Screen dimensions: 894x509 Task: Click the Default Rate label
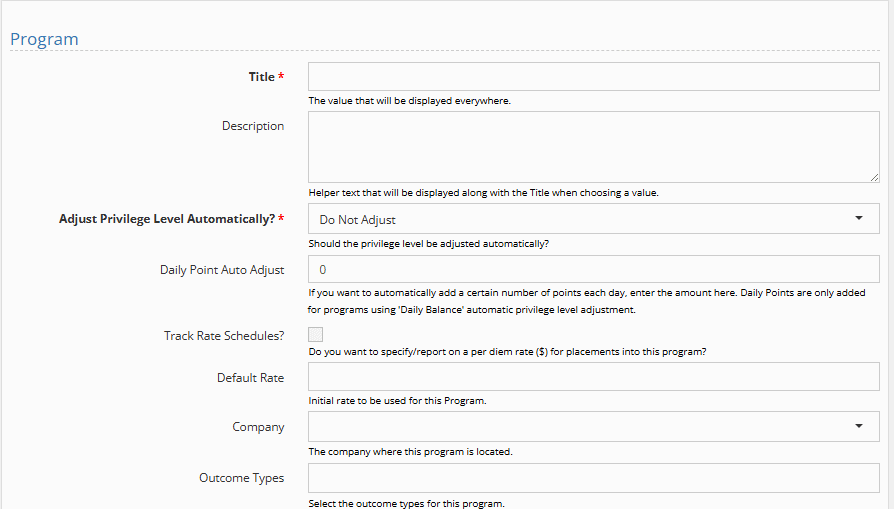coord(250,378)
